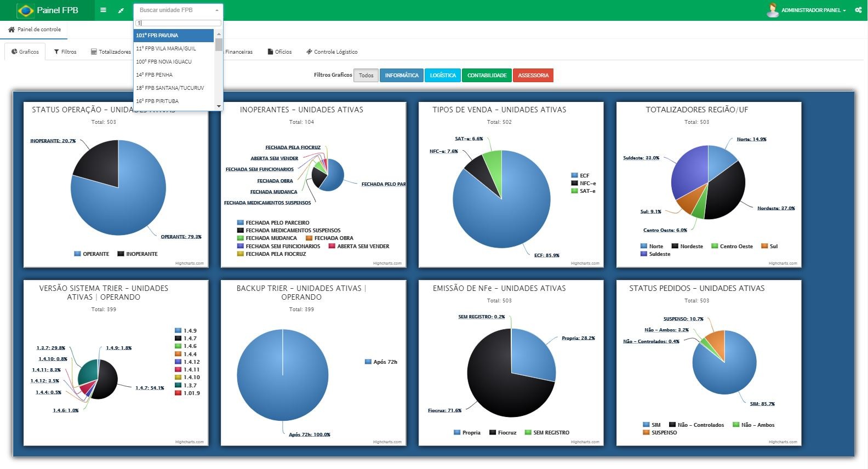Select 101º FPB PAVUNA from list
This screenshot has height=469, width=868.
(x=174, y=36)
